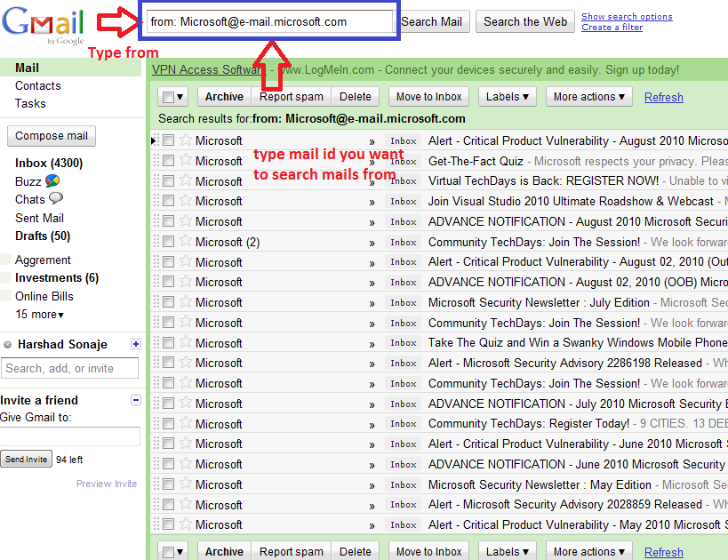Select the Microsoft (2) conversation checkbox
This screenshot has width=728, height=560.
tap(169, 242)
